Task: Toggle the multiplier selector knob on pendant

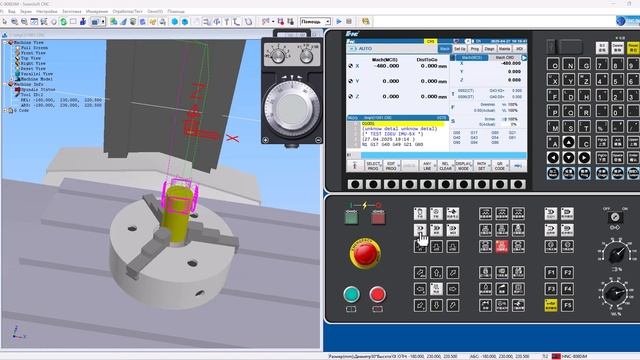Action: click(306, 56)
